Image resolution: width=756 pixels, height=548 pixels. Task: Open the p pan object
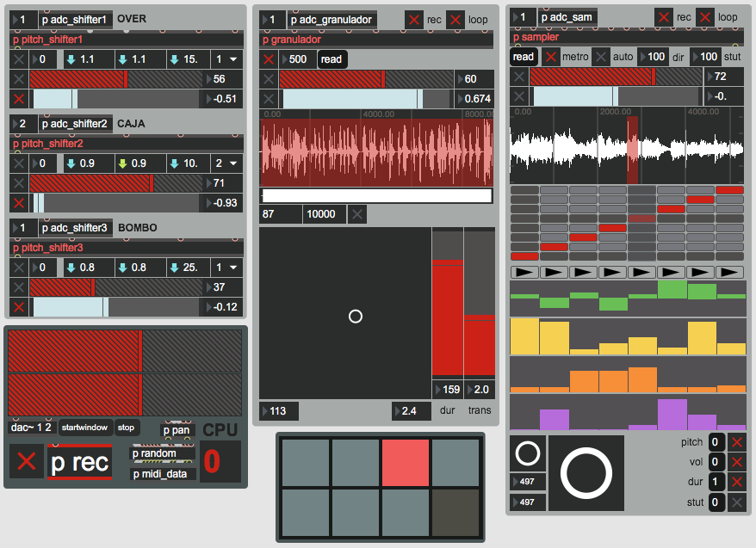pyautogui.click(x=177, y=430)
